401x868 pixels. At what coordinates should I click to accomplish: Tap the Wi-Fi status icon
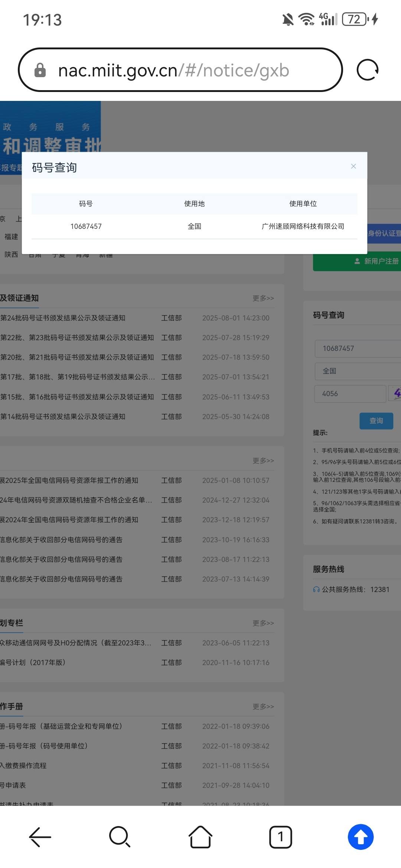306,19
